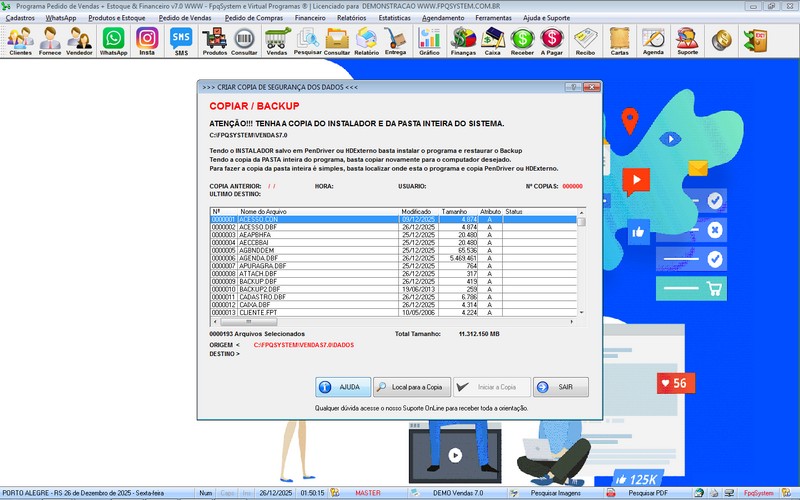The width and height of the screenshot is (800, 500).
Task: Open the Vendedor toolbar icon
Action: (x=79, y=41)
